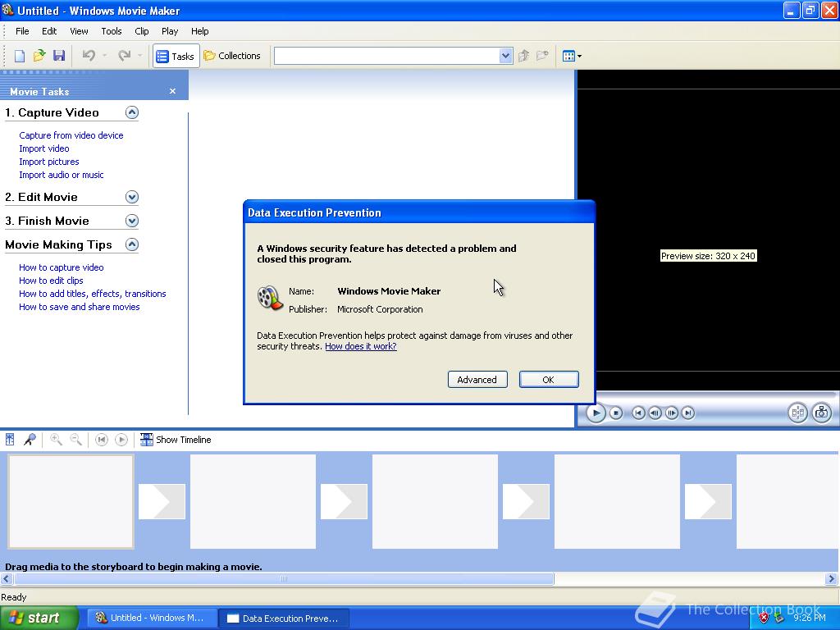Image resolution: width=840 pixels, height=630 pixels.
Task: Open the collection location combo box
Action: tap(393, 56)
